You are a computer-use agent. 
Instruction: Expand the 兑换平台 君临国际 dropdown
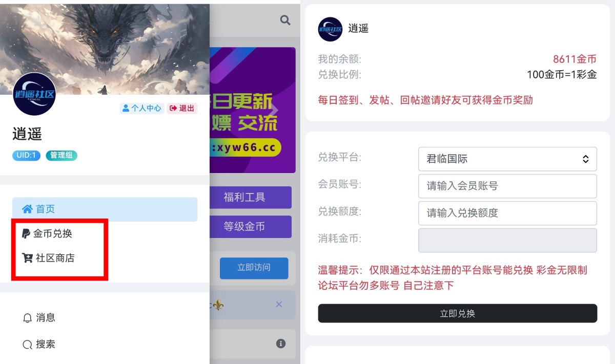click(507, 159)
